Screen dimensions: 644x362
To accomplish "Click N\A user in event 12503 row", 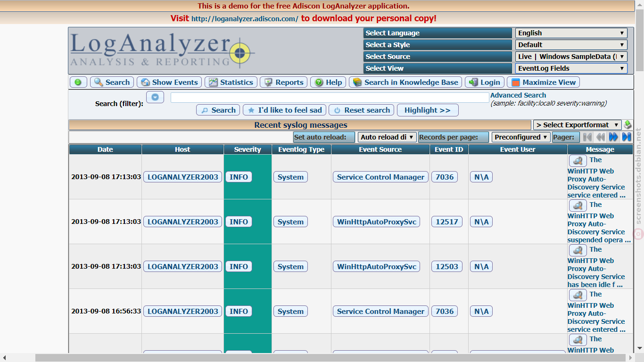I will [x=481, y=266].
